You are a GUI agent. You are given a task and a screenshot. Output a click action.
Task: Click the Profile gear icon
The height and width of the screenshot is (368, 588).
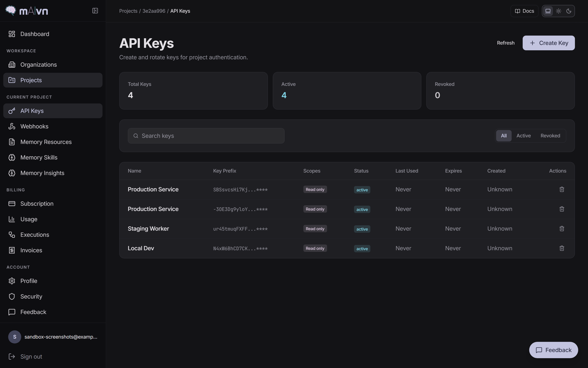point(12,281)
